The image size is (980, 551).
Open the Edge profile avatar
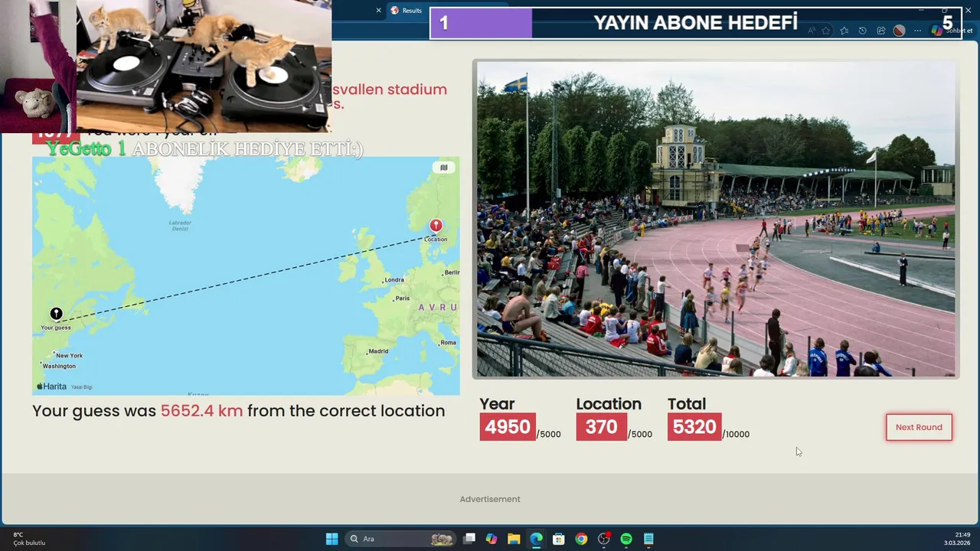900,31
